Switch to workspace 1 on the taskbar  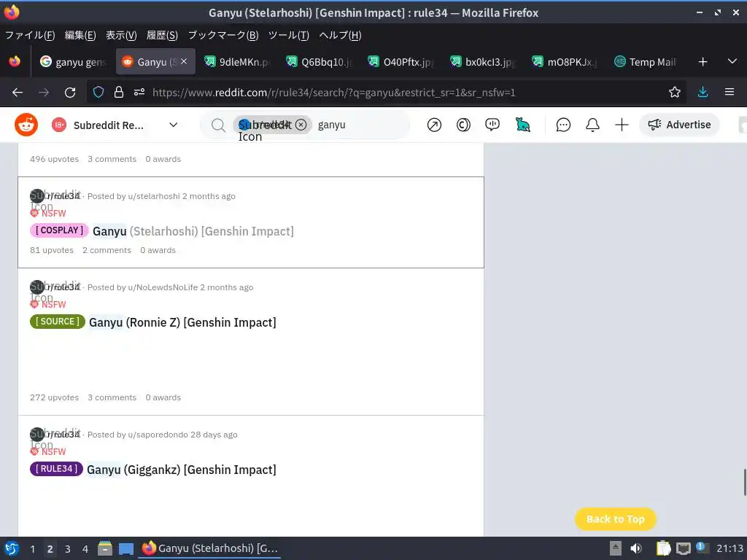point(32,548)
